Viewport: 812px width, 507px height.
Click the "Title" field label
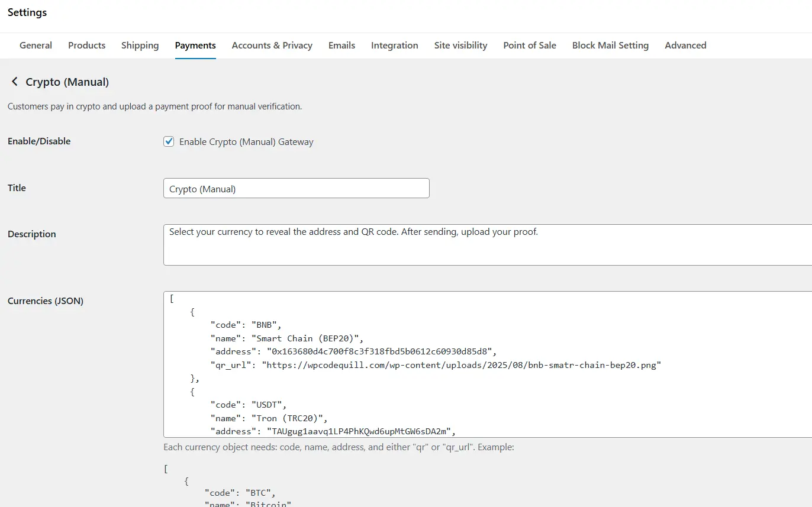[17, 188]
